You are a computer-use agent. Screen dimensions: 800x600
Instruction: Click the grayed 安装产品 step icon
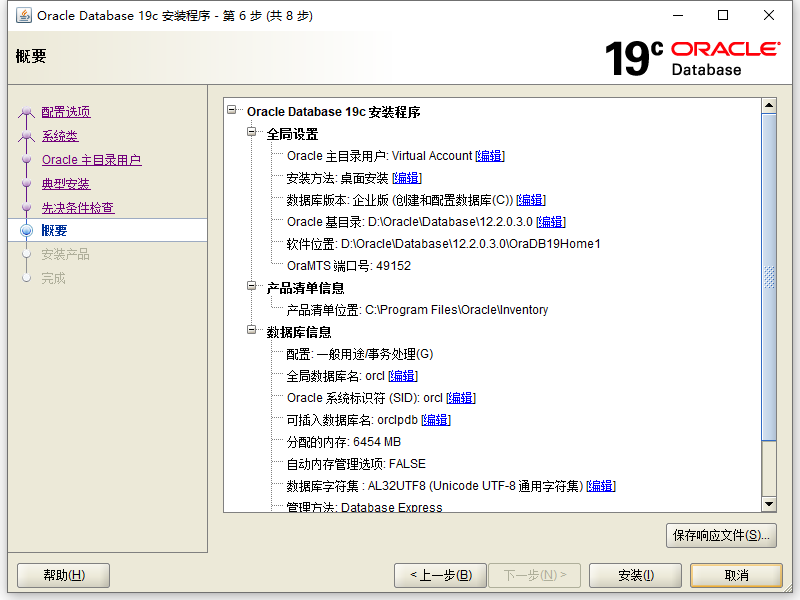tap(27, 254)
